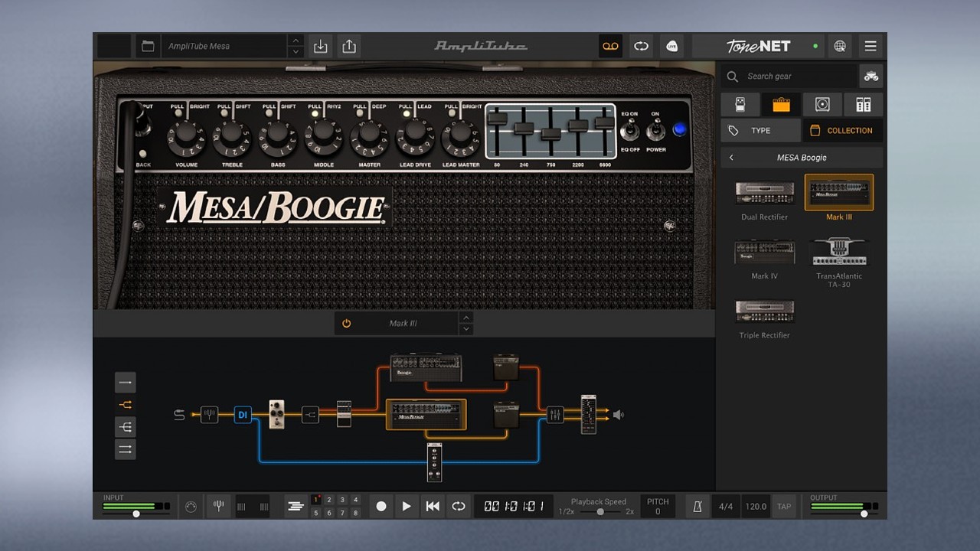Viewport: 980px width, 551px height.
Task: Click the 6600 Hz graphic EQ slider
Action: [605, 125]
